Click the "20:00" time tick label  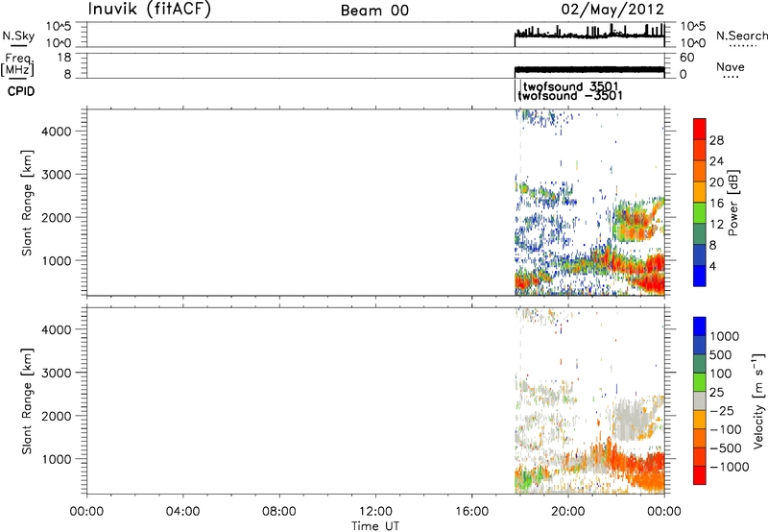[568, 512]
